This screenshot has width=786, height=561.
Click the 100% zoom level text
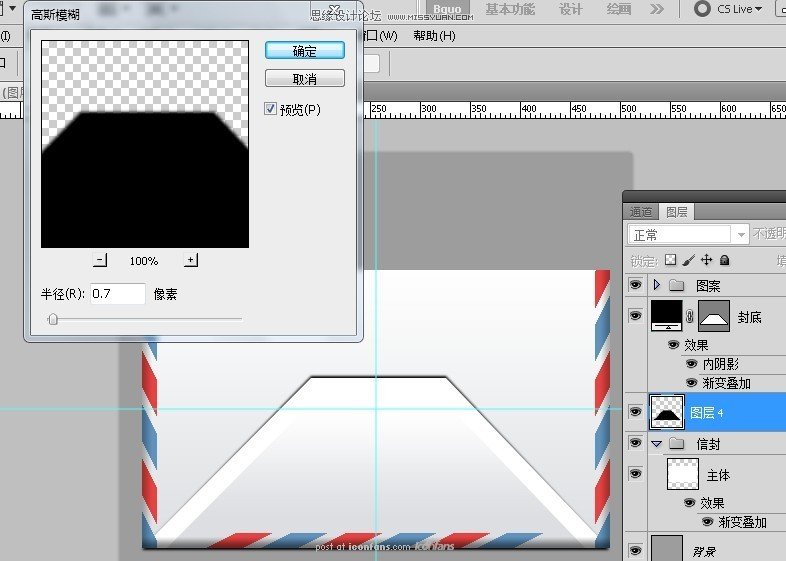[x=143, y=261]
